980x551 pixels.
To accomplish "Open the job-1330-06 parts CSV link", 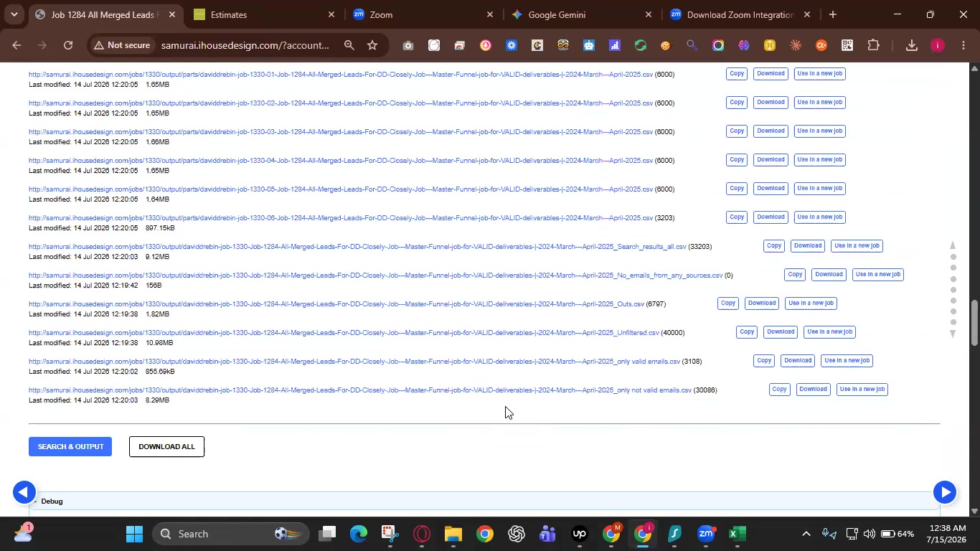I will click(341, 218).
